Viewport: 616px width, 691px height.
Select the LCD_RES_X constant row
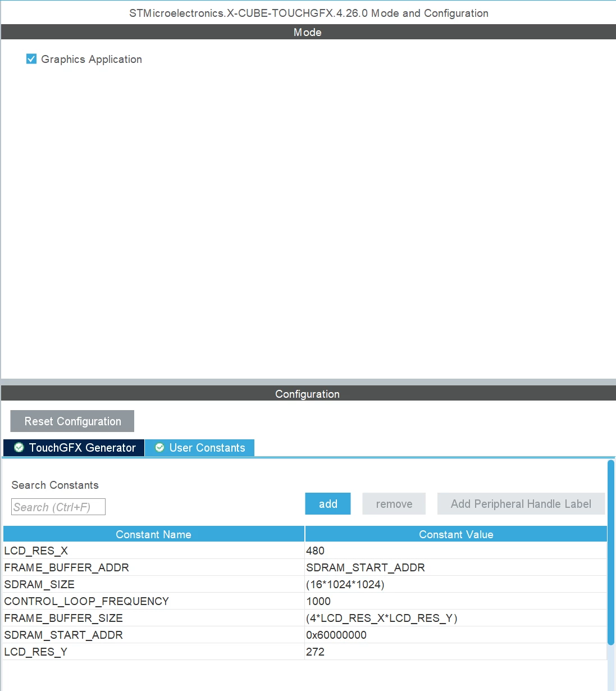pos(305,551)
